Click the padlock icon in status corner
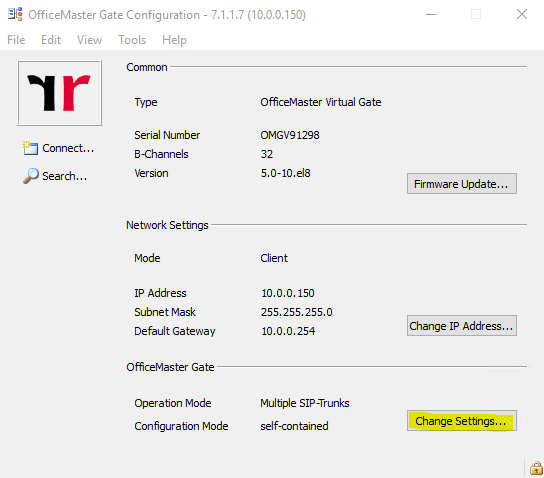Screen dimensions: 544x478 [x=536, y=468]
